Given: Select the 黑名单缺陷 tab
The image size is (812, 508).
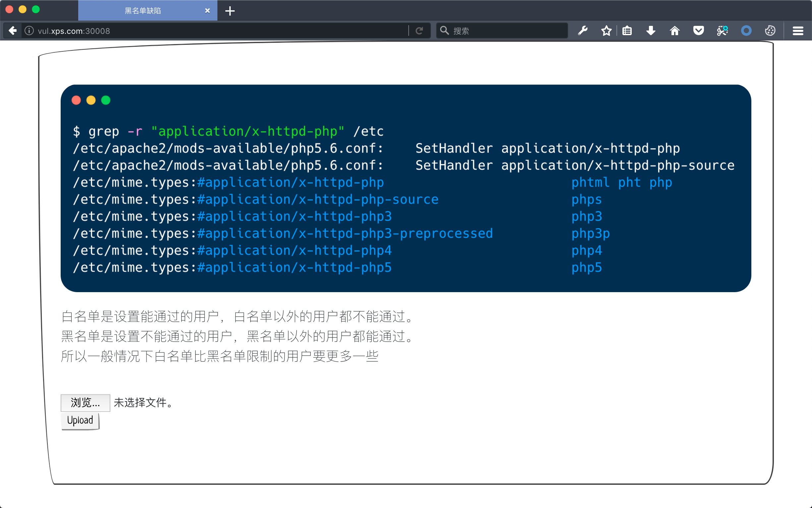Looking at the screenshot, I should 147,11.
